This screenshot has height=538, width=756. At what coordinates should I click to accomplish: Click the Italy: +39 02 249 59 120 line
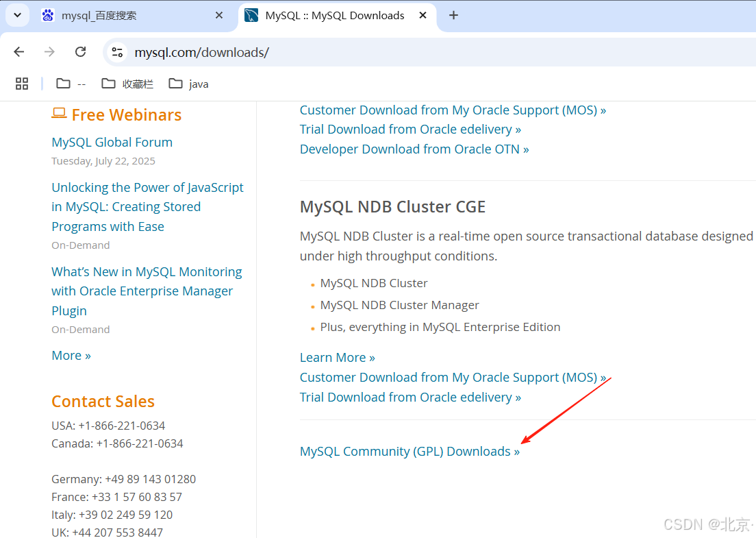[x=112, y=515]
